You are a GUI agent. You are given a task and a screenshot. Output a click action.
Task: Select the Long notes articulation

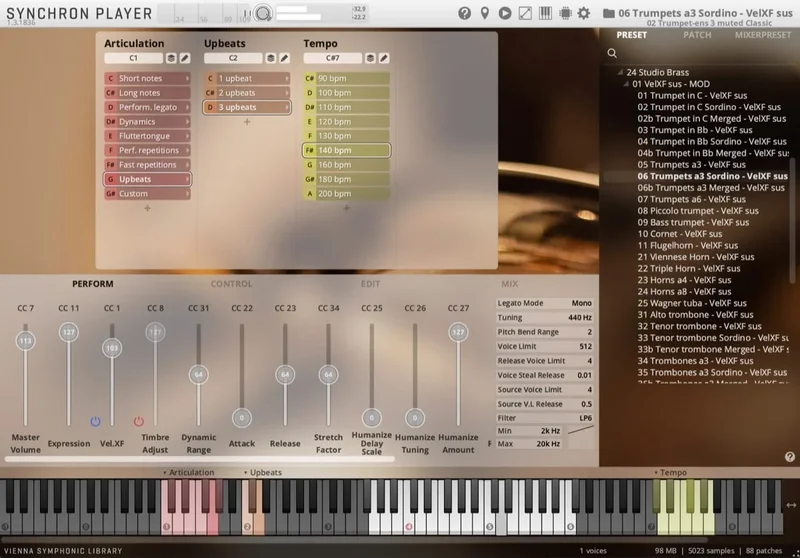tap(147, 93)
